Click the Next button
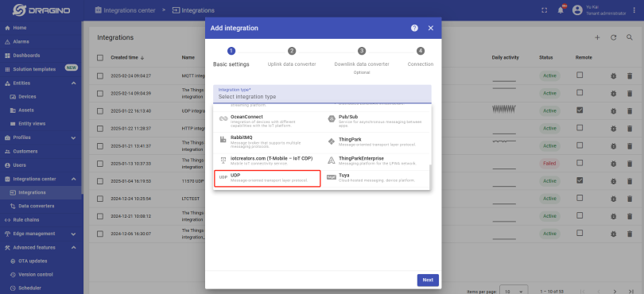Screen dimensions: 644x294 tap(428, 280)
